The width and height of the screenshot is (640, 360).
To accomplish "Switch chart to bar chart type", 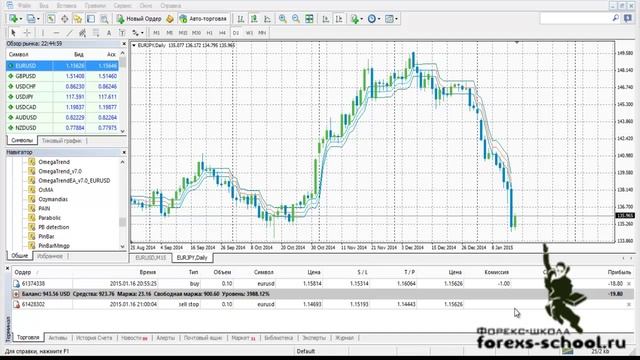I will [x=241, y=19].
